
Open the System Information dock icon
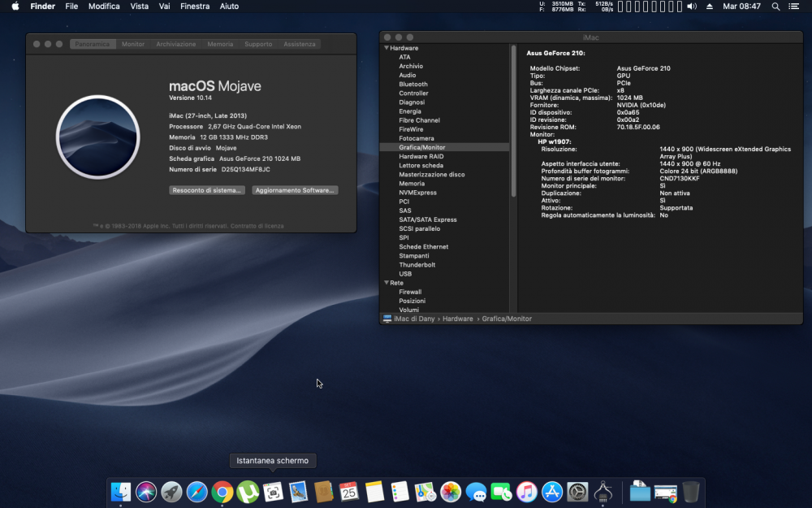tap(603, 492)
